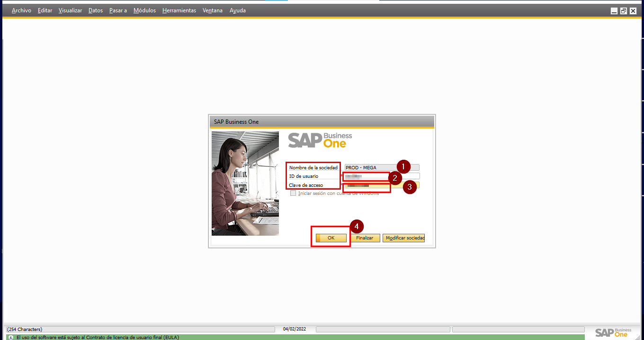
Task: Open the Editar menu
Action: [45, 10]
